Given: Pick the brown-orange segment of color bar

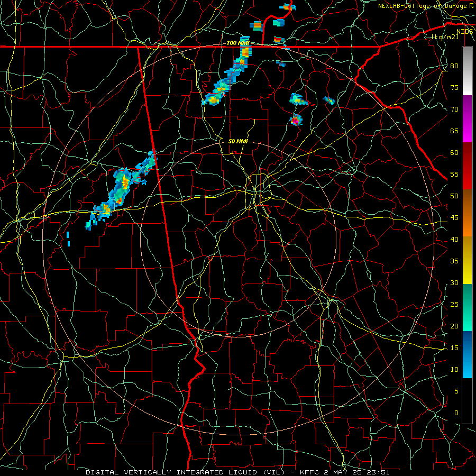Looking at the screenshot, I should (467, 213).
